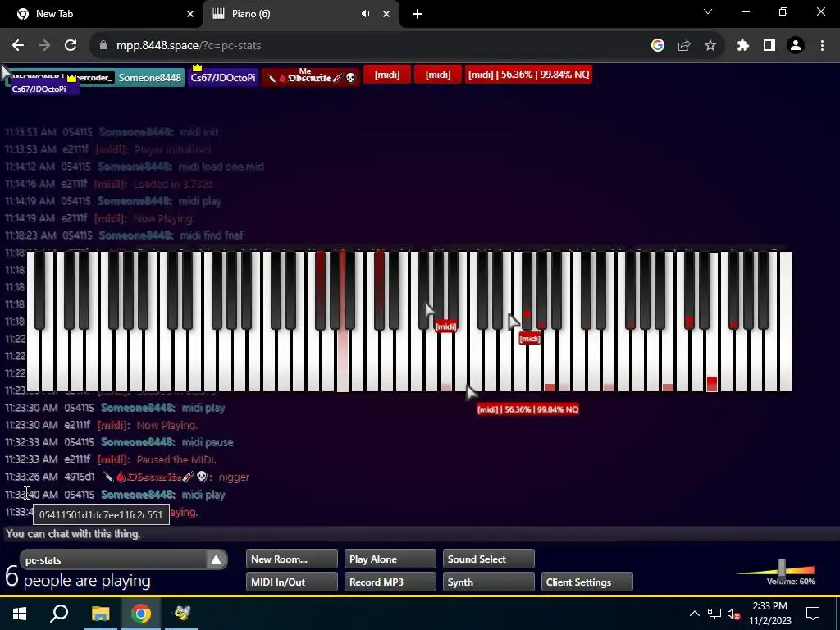Select the [midi] | 56.36% | 99.84% NQ tag
Image resolution: width=840 pixels, height=630 pixels.
click(x=528, y=75)
